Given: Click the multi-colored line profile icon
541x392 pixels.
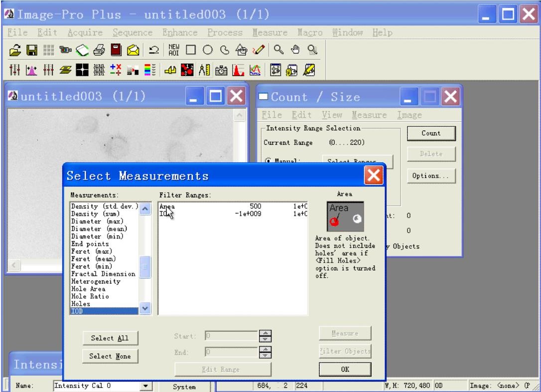Looking at the screenshot, I should pos(255,70).
